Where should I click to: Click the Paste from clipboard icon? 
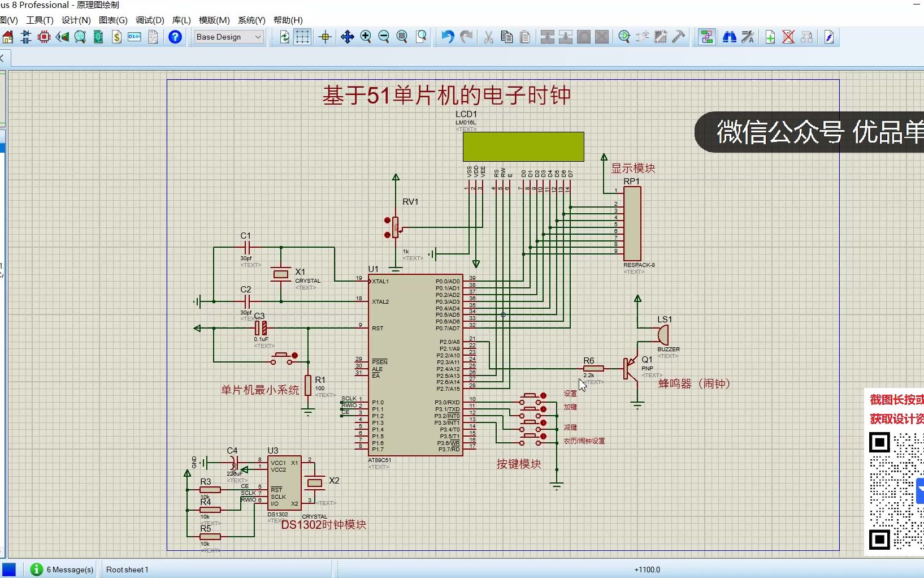525,37
